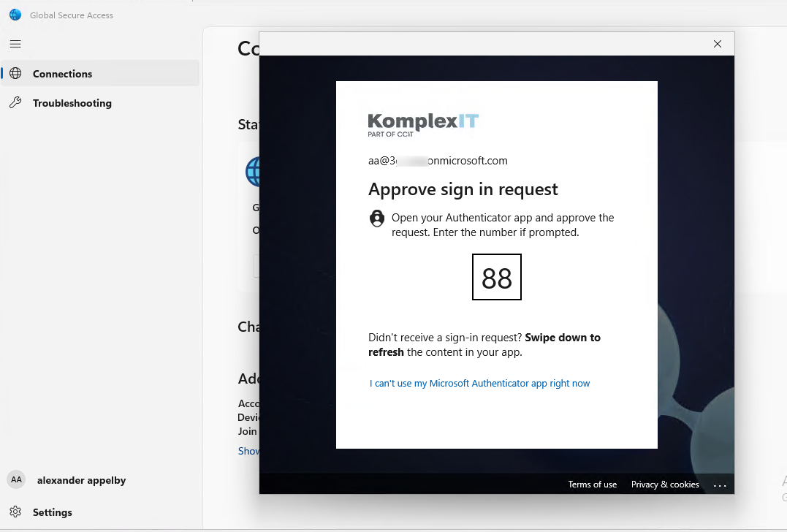Click the Troubleshooting wrench icon
Screen dimensions: 787x532
pos(15,103)
